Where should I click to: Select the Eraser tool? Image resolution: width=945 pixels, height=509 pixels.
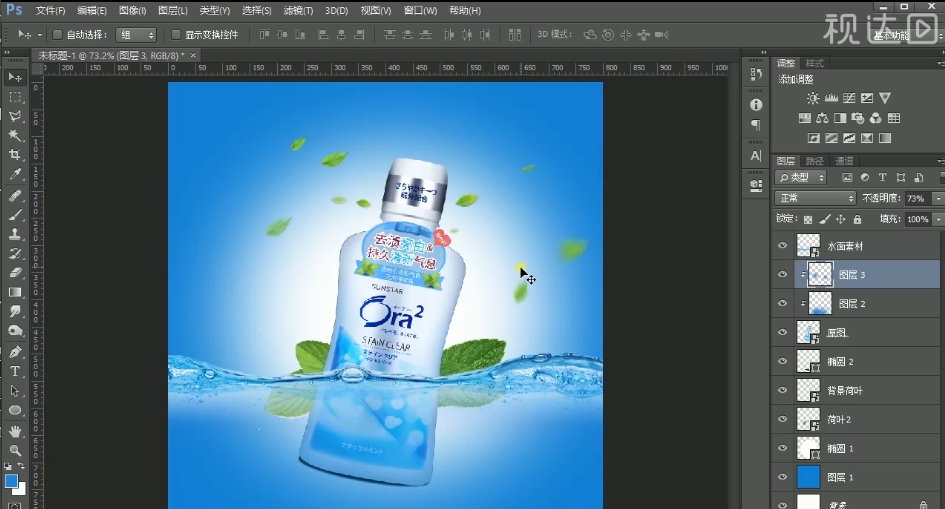click(x=14, y=273)
